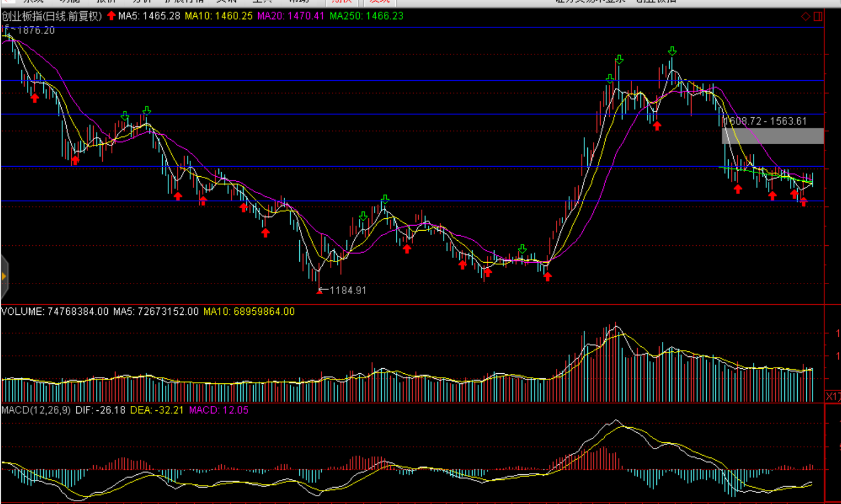
Task: Click the small red triangle marker beside 1184.91
Action: point(319,291)
